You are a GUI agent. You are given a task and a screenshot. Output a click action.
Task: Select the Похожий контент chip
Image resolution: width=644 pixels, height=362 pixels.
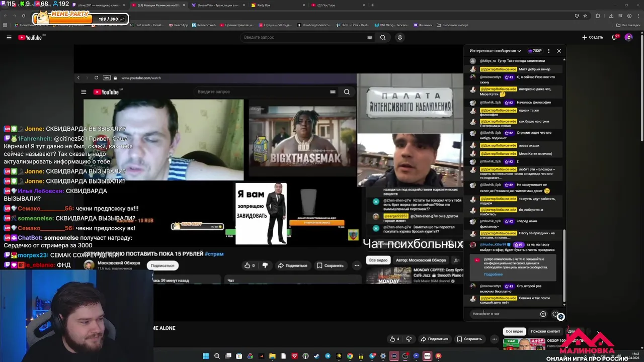point(545,331)
